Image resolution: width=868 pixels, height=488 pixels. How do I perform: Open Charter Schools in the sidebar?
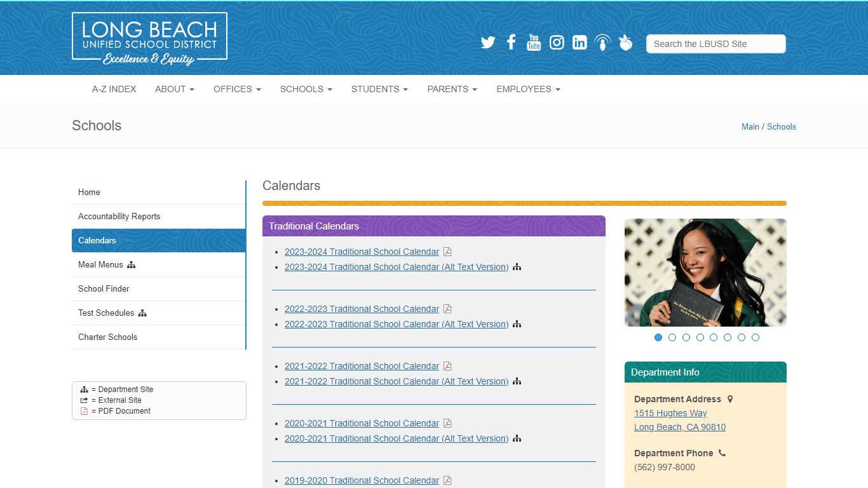click(158, 337)
